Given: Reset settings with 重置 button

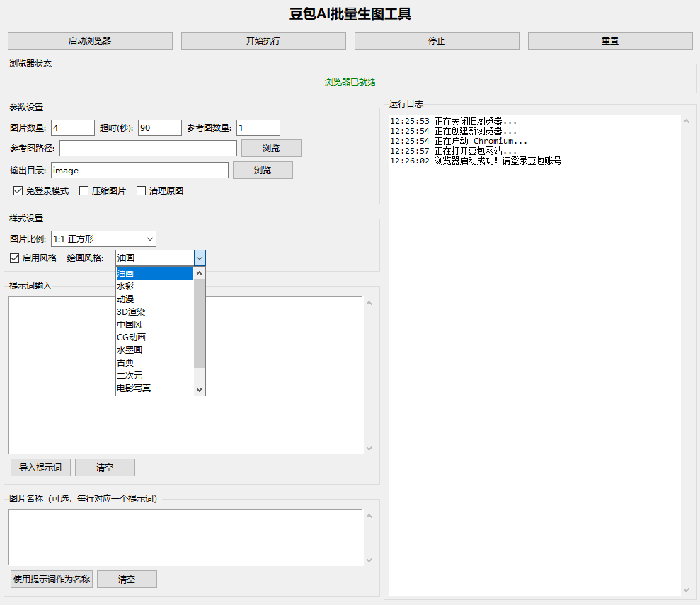Looking at the screenshot, I should [610, 40].
